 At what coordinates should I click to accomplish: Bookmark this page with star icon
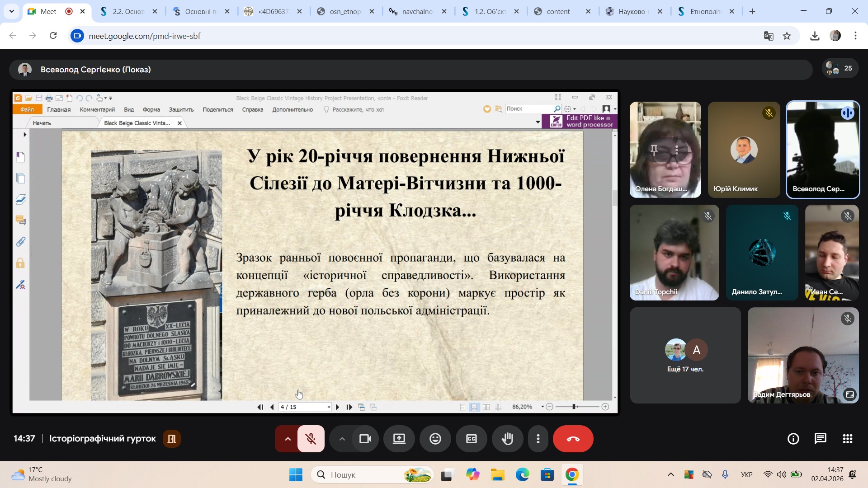787,36
